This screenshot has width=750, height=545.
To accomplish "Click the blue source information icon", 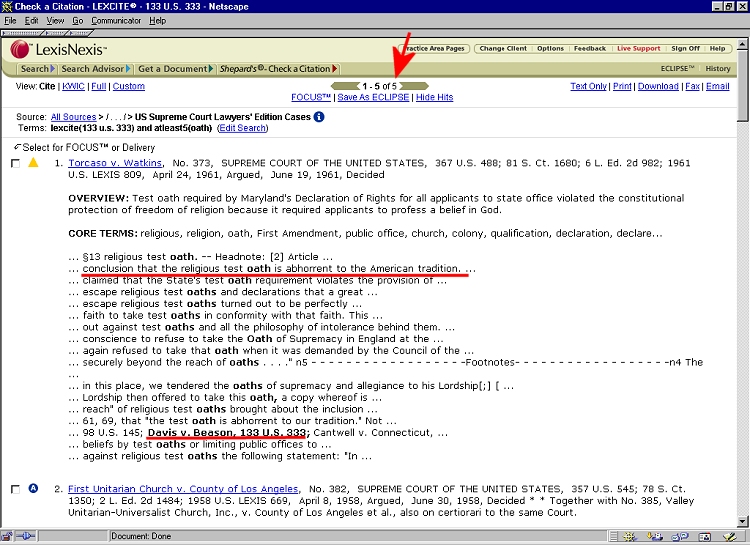I will 319,117.
